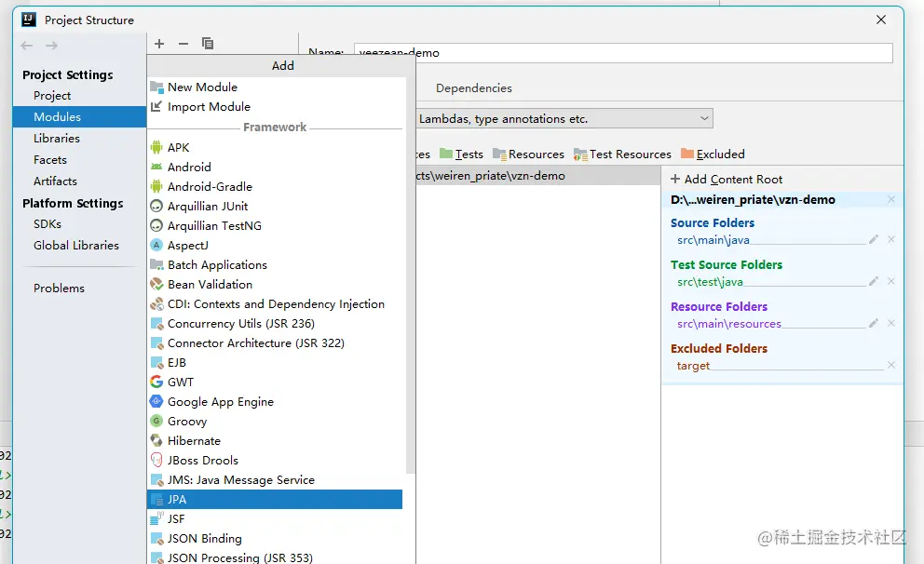This screenshot has width=924, height=564.
Task: Click the target excluded folder entry
Action: coord(693,366)
